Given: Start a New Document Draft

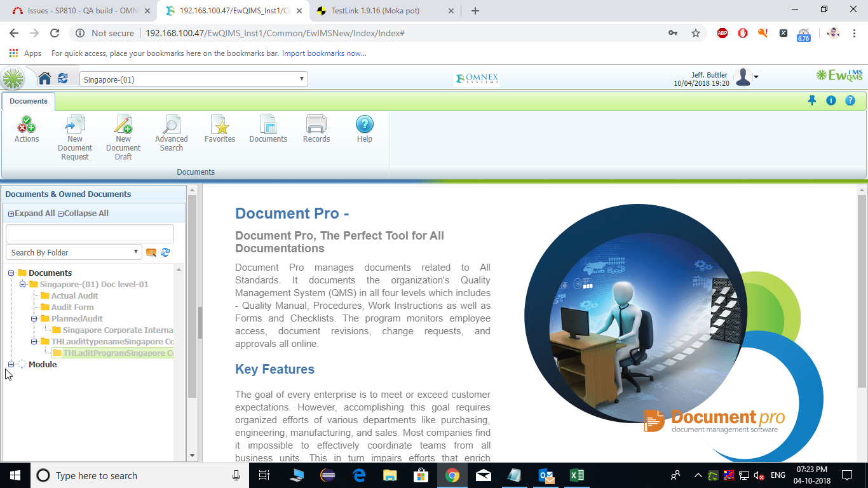Looking at the screenshot, I should click(x=123, y=138).
